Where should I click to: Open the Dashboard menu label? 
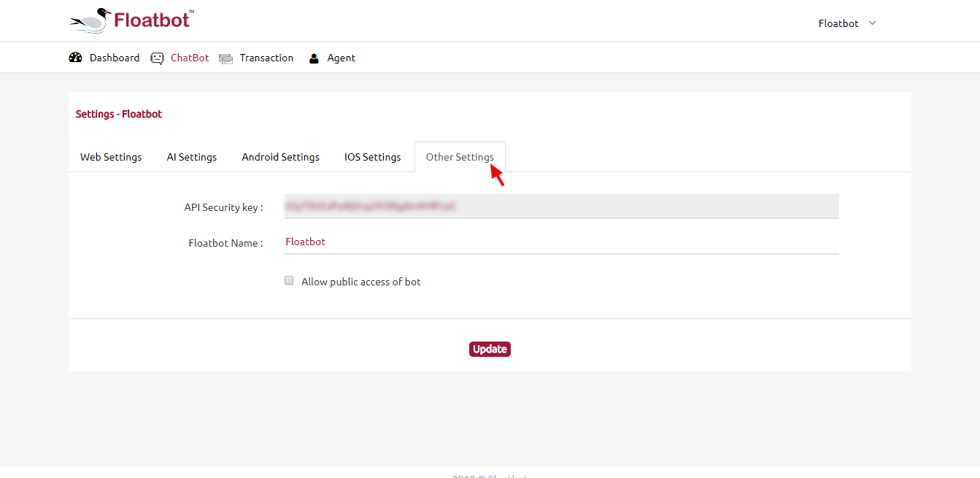pos(115,58)
